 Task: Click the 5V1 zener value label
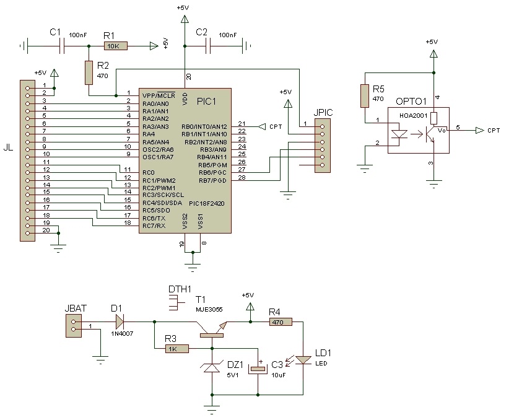232,375
